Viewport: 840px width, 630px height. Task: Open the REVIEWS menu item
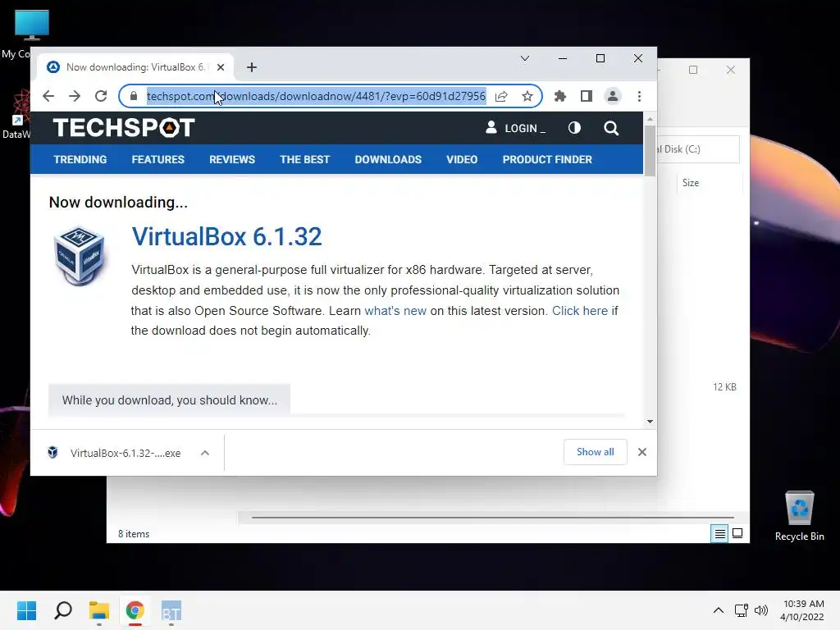tap(232, 160)
